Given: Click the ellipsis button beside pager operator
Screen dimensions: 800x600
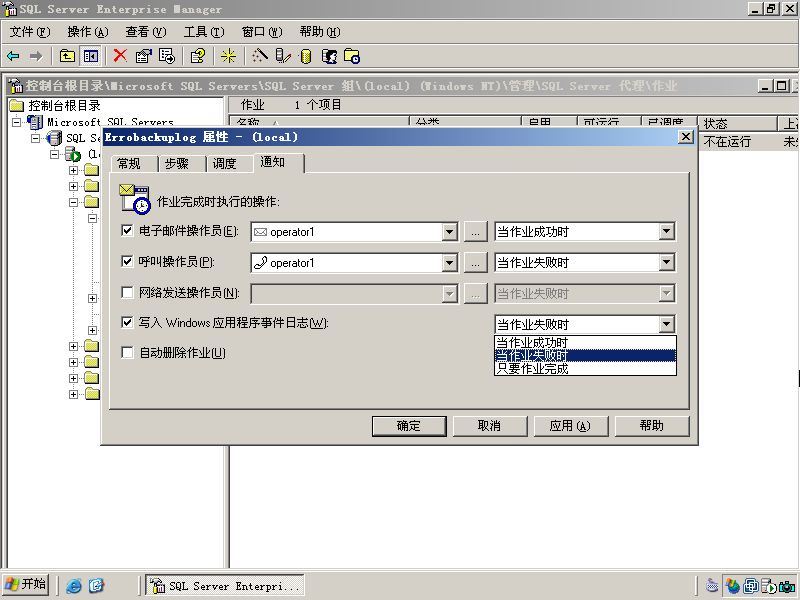Looking at the screenshot, I should (476, 263).
